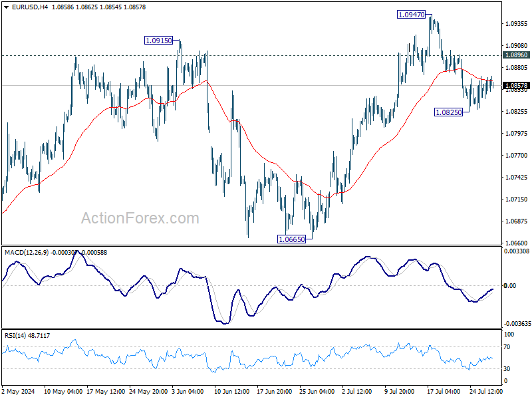Click the 1.08805 price axis value
532x399 pixels.
517,68
